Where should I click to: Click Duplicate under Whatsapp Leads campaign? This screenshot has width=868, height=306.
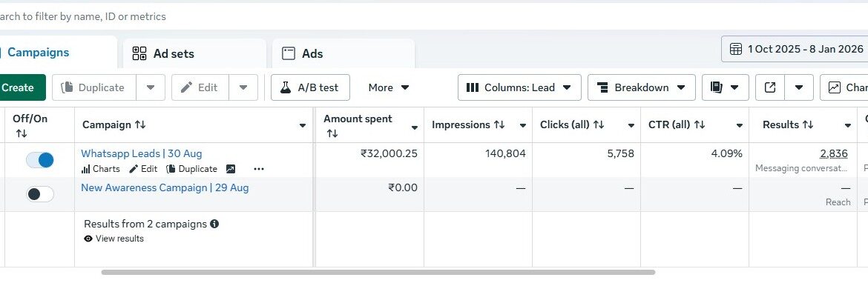pyautogui.click(x=191, y=169)
